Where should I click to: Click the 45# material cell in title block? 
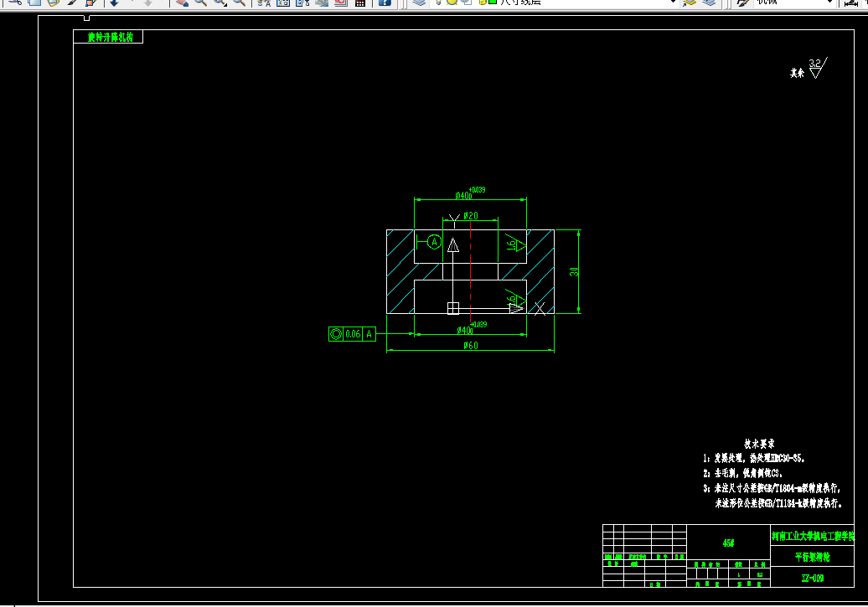(x=729, y=543)
